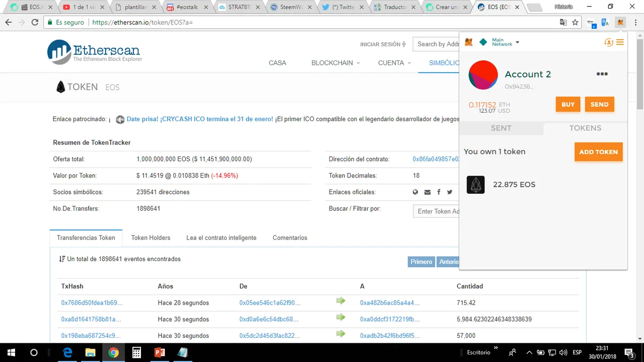This screenshot has width=644, height=362.
Task: Click the Enter Token Address filter field
Action: (436, 211)
